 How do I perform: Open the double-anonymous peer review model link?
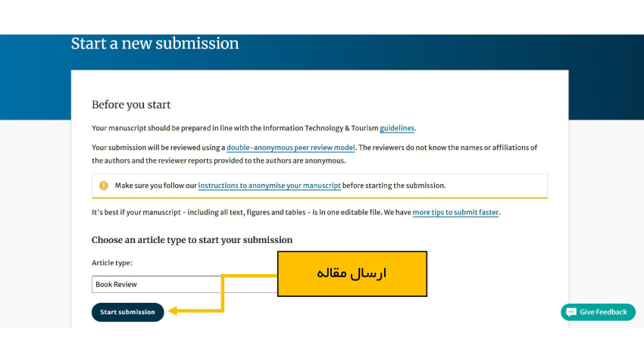pos(290,148)
